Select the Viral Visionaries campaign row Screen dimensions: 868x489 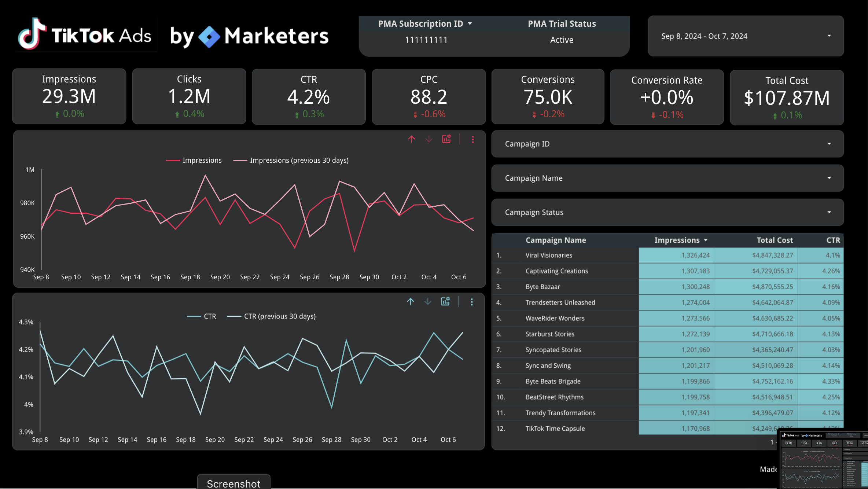[549, 255]
